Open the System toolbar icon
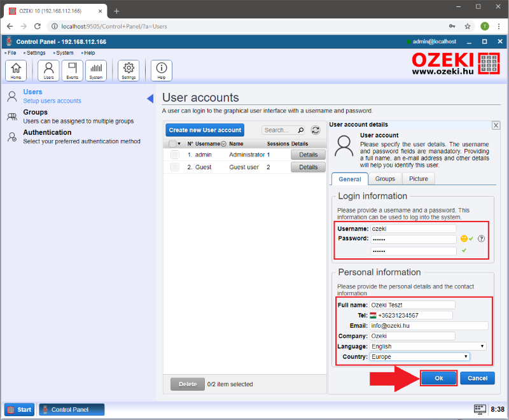This screenshot has height=420, width=509. [95, 70]
